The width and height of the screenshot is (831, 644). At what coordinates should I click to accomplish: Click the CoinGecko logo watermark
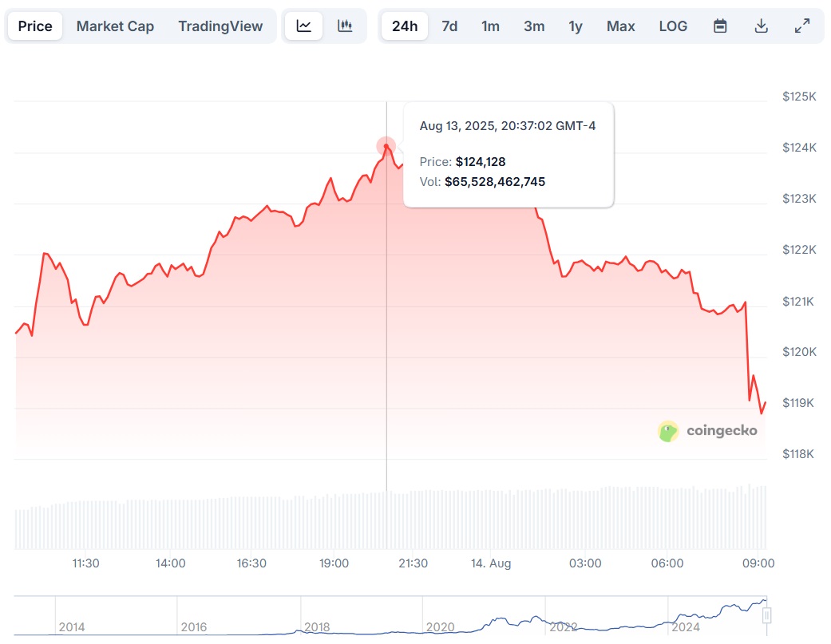click(x=707, y=432)
